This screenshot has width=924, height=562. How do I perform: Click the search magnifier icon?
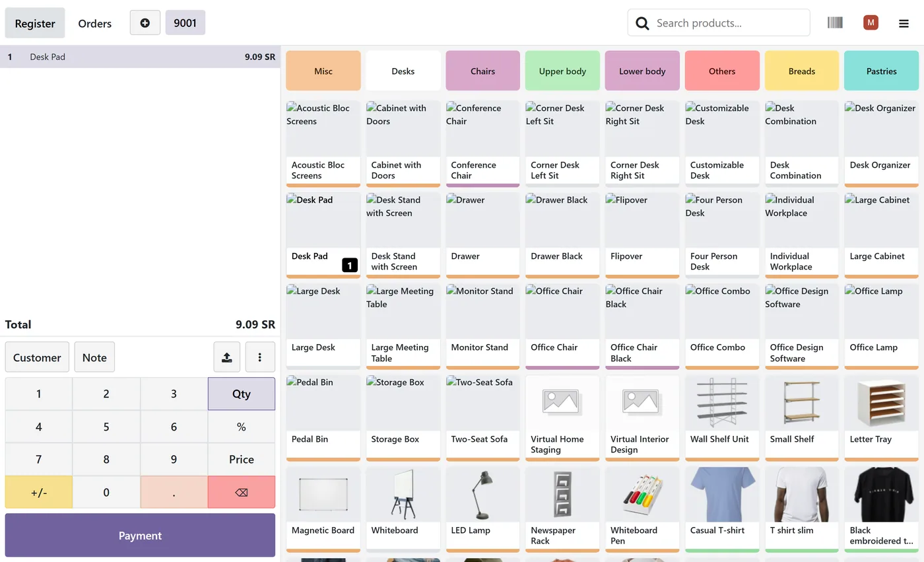point(642,23)
